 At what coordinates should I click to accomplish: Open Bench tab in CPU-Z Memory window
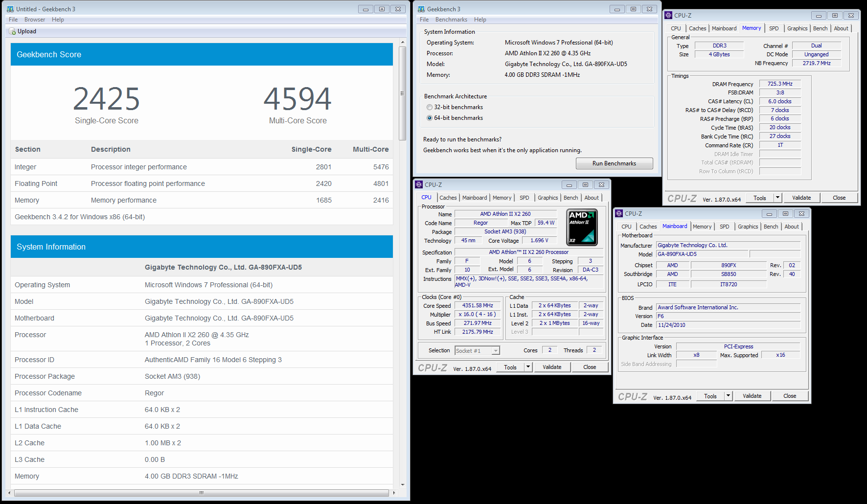click(820, 28)
